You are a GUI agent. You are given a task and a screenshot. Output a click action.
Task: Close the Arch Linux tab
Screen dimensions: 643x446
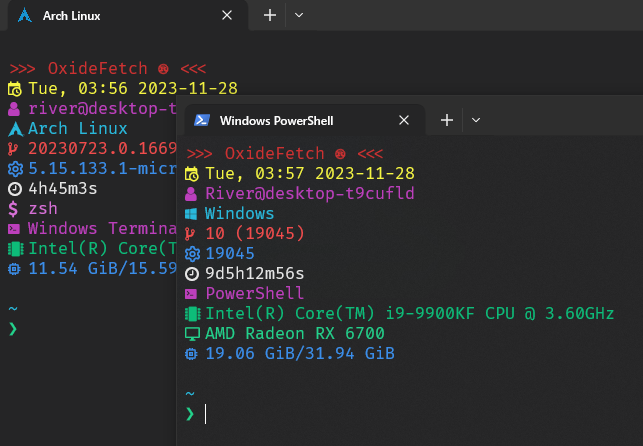point(228,16)
